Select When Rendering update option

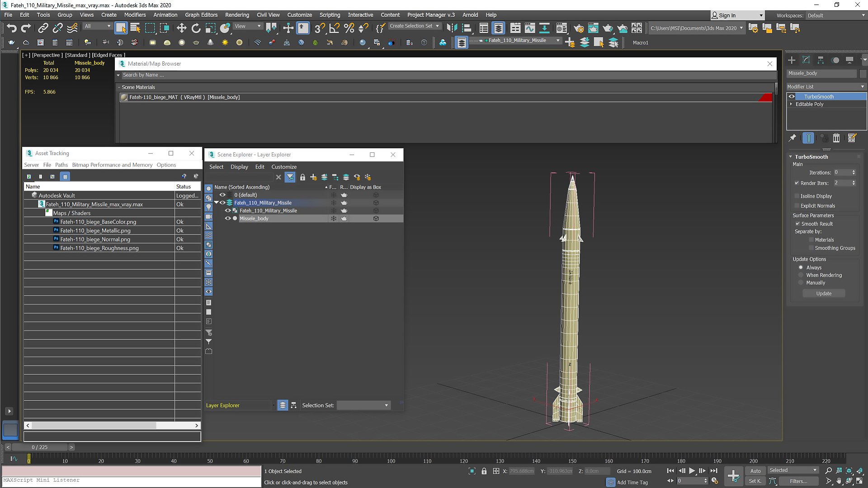click(801, 275)
